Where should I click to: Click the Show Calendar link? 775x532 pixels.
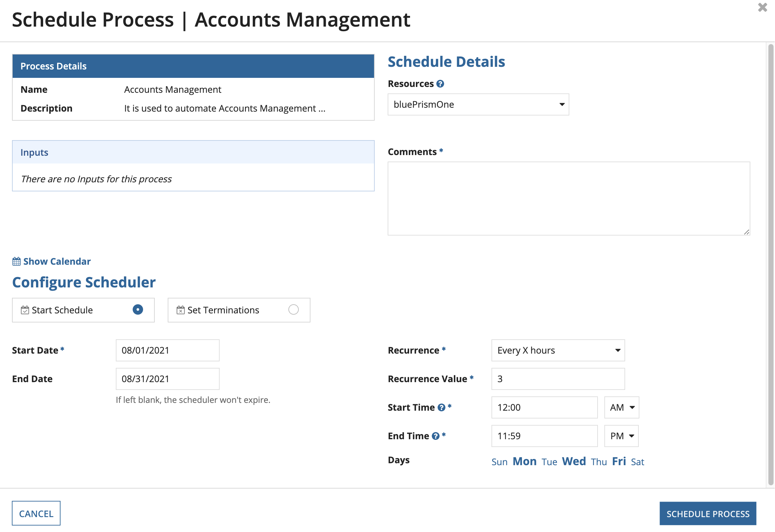coord(51,261)
